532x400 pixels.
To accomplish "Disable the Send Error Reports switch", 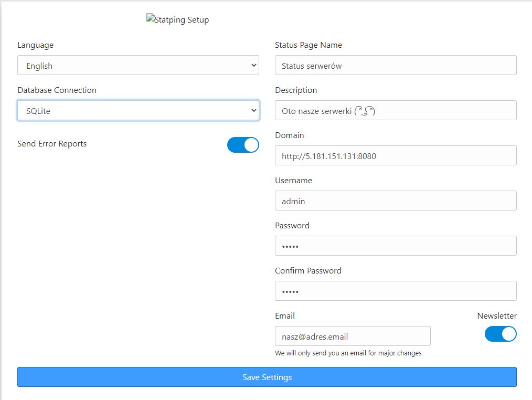I will click(x=243, y=145).
